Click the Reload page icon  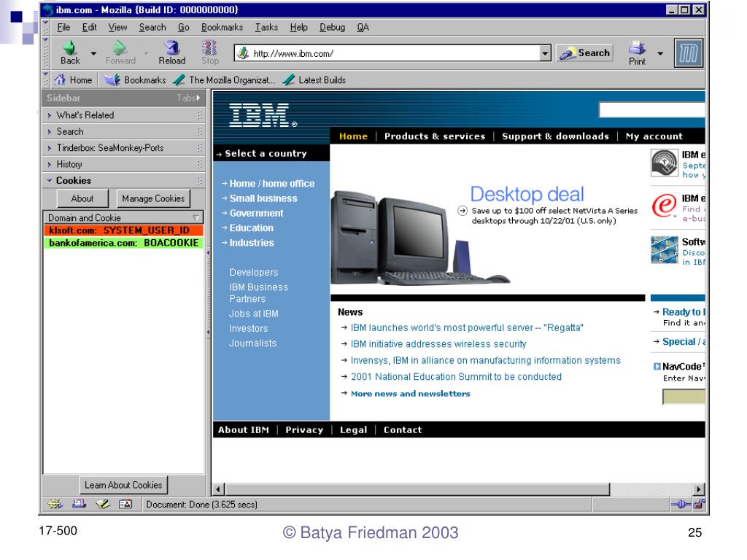pos(171,47)
